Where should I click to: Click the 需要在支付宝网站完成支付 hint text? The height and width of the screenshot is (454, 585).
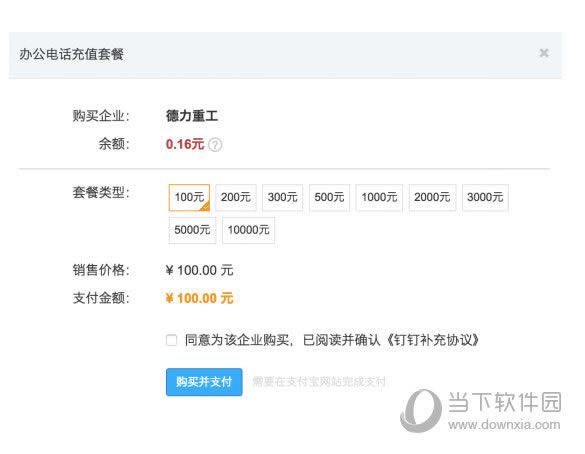click(319, 382)
